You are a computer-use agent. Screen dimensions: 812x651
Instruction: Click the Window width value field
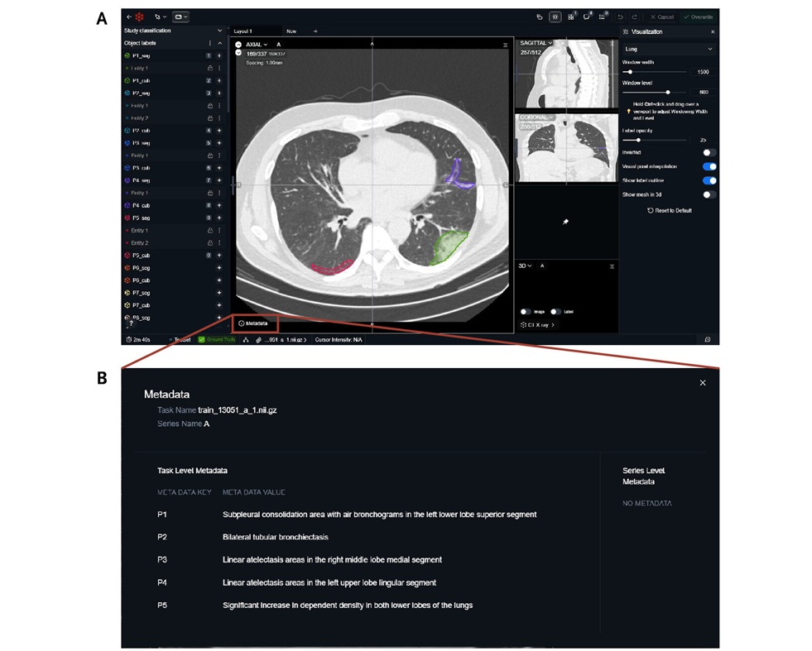(x=703, y=72)
